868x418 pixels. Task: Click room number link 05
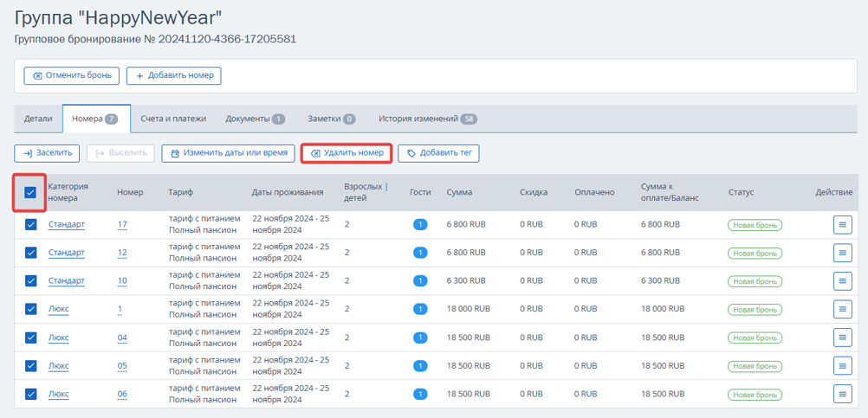point(122,365)
